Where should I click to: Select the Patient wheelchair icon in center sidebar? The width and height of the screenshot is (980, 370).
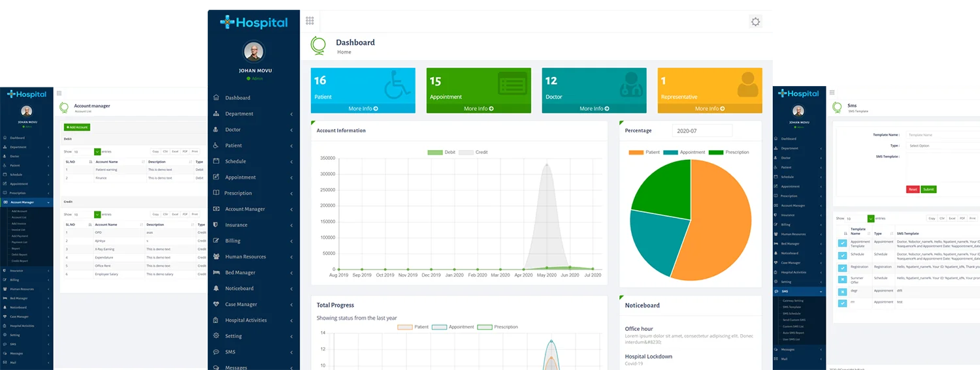click(216, 146)
